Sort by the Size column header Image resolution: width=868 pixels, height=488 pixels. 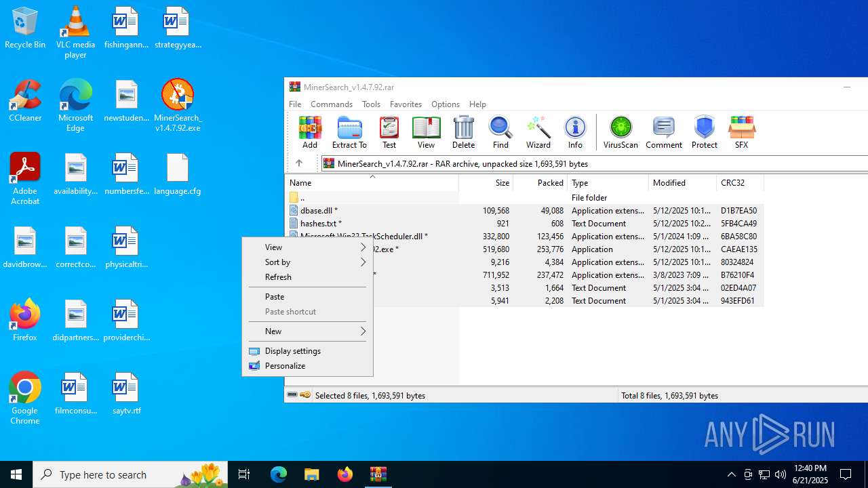tap(486, 183)
